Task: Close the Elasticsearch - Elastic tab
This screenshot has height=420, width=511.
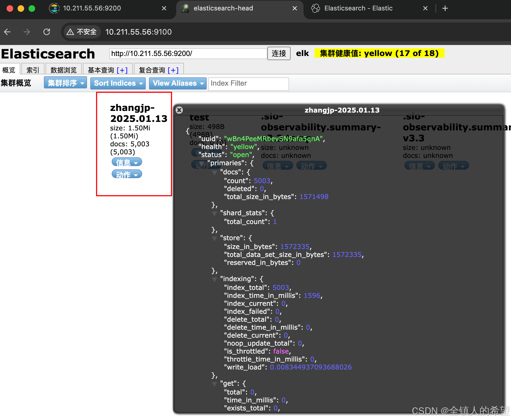Action: click(x=425, y=8)
